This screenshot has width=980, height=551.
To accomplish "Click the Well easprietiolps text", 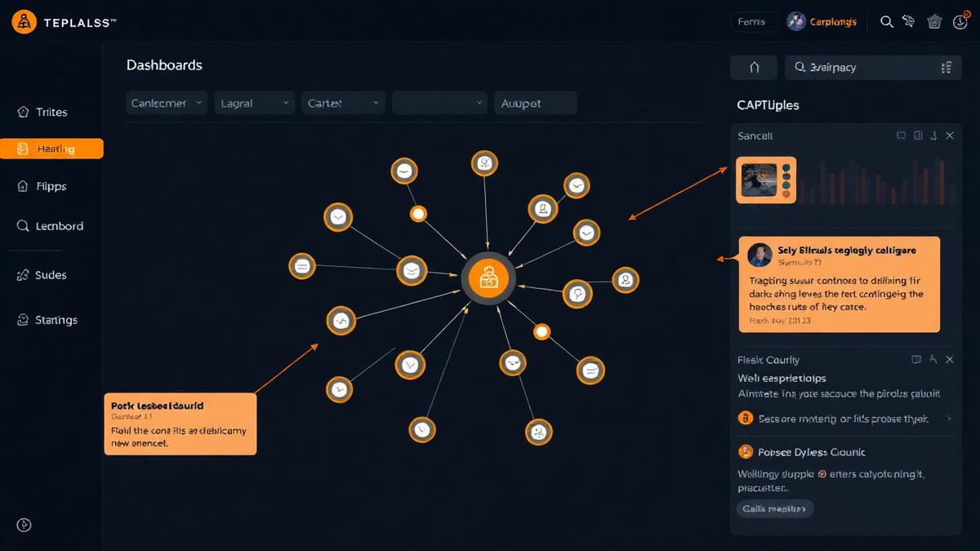I will tap(782, 378).
